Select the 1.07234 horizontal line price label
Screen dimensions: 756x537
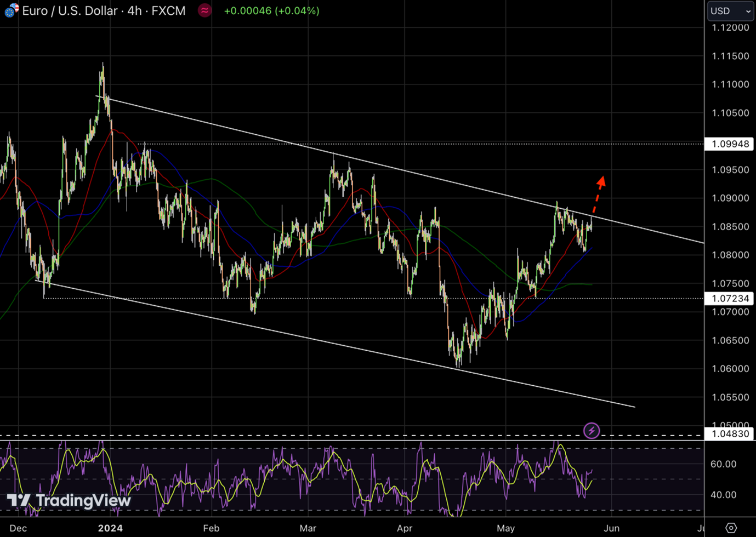tap(730, 299)
